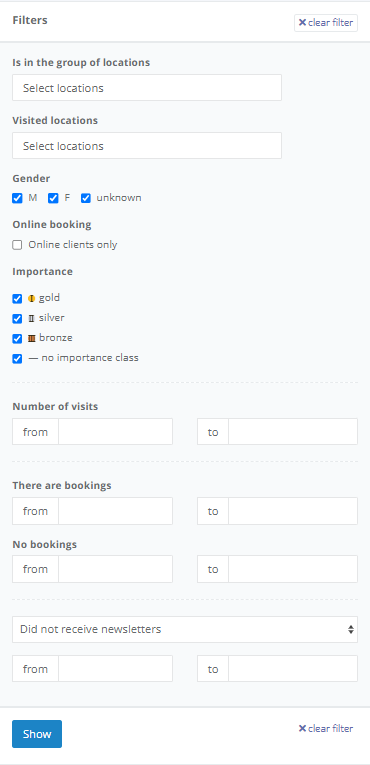Expand the Did not receive newsletters dropdown
370x765 pixels.
pyautogui.click(x=185, y=629)
